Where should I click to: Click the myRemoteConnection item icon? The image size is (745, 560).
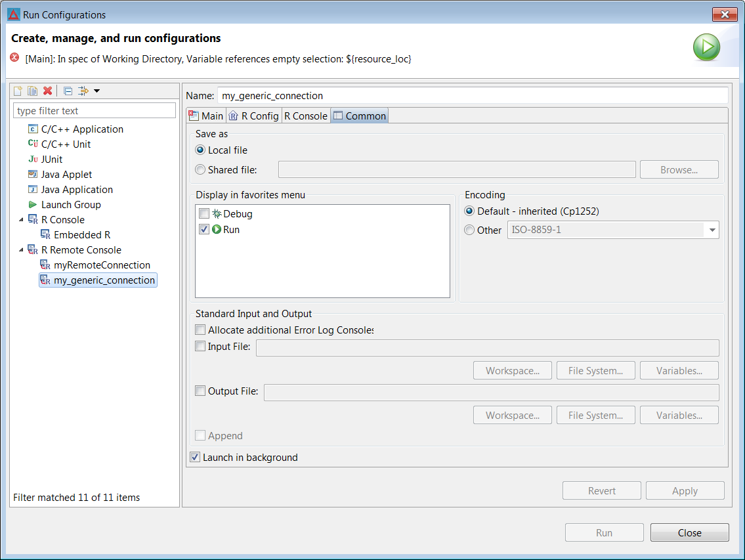45,265
